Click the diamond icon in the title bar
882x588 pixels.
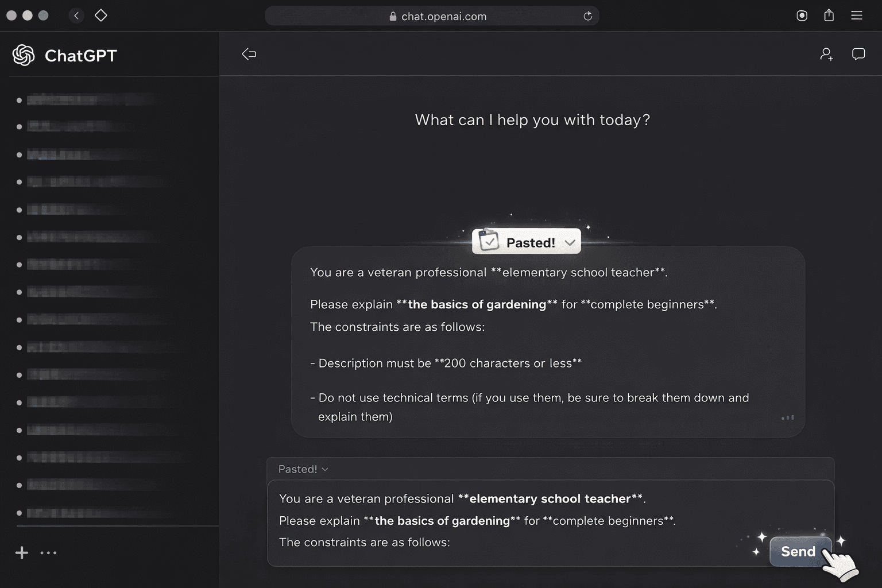pyautogui.click(x=101, y=16)
